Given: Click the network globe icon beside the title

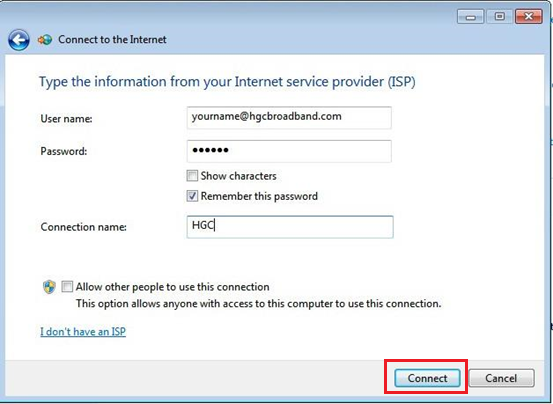Looking at the screenshot, I should [45, 40].
